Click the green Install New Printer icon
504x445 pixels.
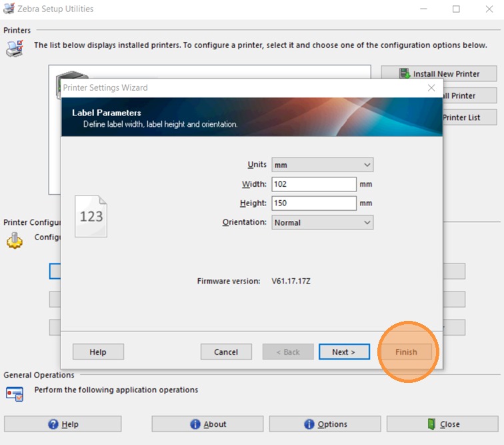[405, 73]
